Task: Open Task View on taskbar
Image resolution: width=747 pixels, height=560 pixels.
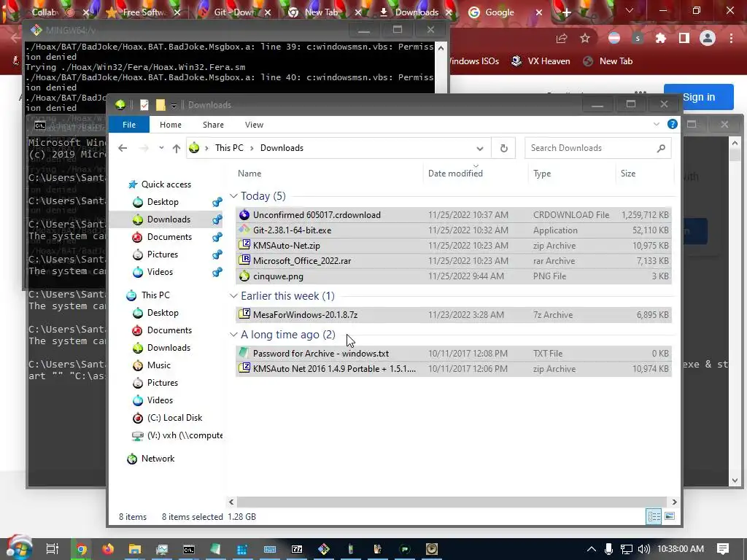Action: click(52, 549)
